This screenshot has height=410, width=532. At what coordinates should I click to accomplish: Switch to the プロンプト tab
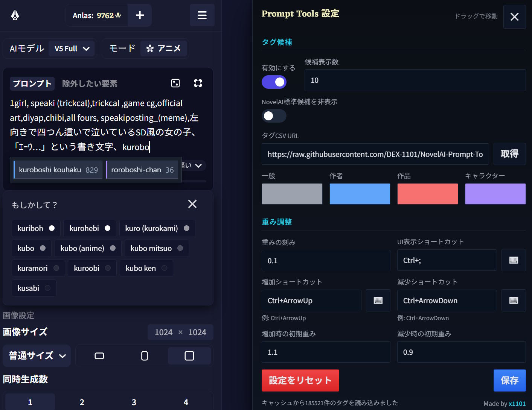pyautogui.click(x=32, y=84)
